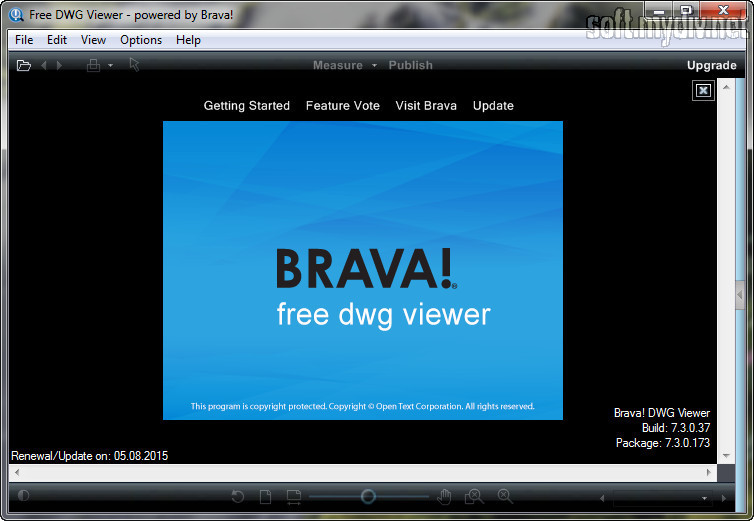Click the application icon in title bar
The image size is (754, 521).
point(16,15)
